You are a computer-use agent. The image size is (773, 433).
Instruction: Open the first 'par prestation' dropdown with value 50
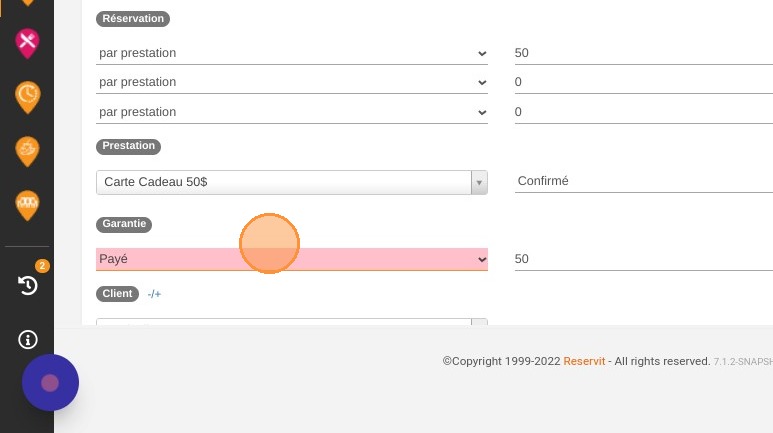click(x=292, y=53)
